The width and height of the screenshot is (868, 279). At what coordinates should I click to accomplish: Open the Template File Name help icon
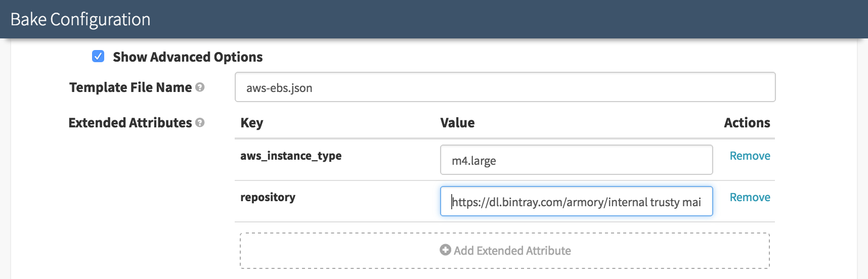coord(200,87)
